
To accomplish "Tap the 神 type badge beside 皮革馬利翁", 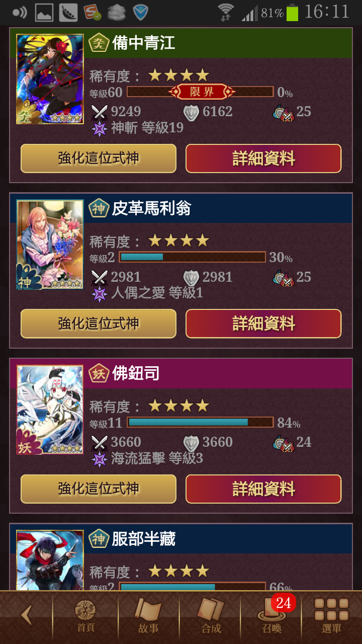I will [x=99, y=208].
